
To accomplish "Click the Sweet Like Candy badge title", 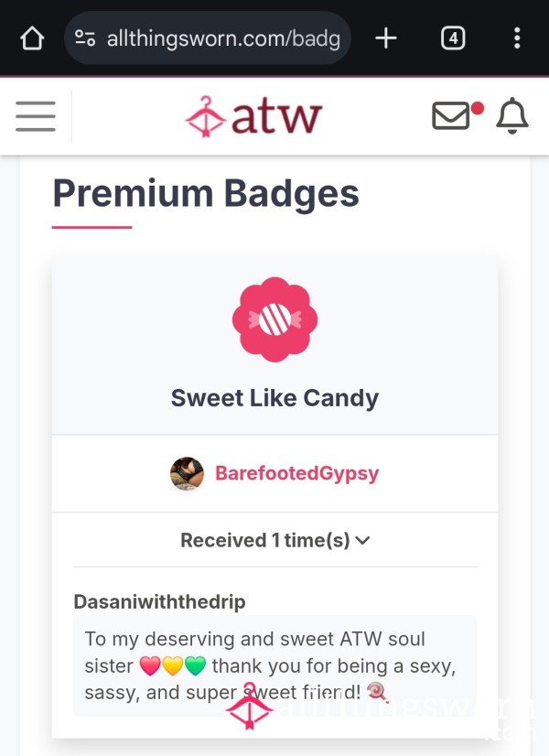I will click(274, 398).
